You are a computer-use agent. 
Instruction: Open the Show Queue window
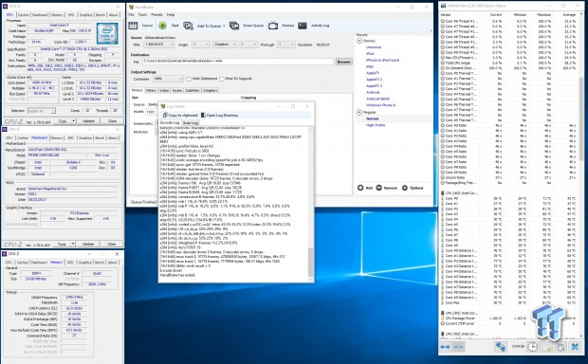246,26
